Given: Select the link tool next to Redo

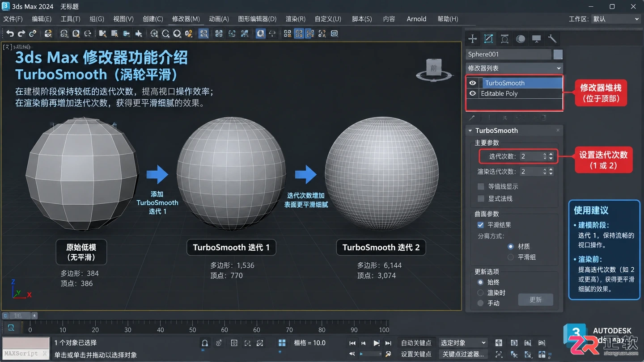Looking at the screenshot, I should coord(33,34).
